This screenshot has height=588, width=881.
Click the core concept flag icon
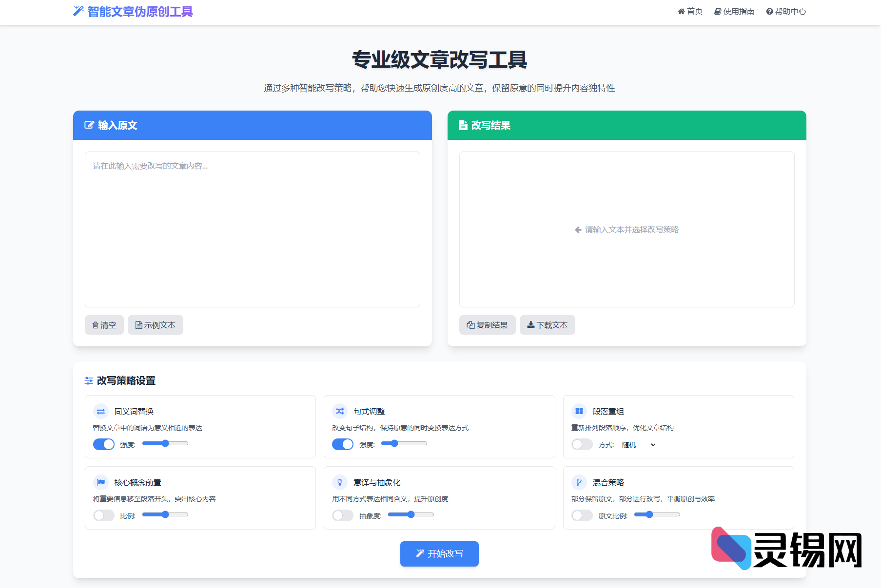[101, 483]
